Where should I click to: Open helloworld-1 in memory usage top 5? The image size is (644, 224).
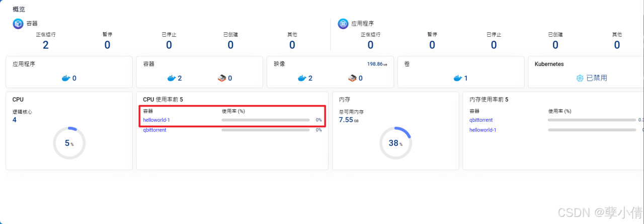[483, 130]
